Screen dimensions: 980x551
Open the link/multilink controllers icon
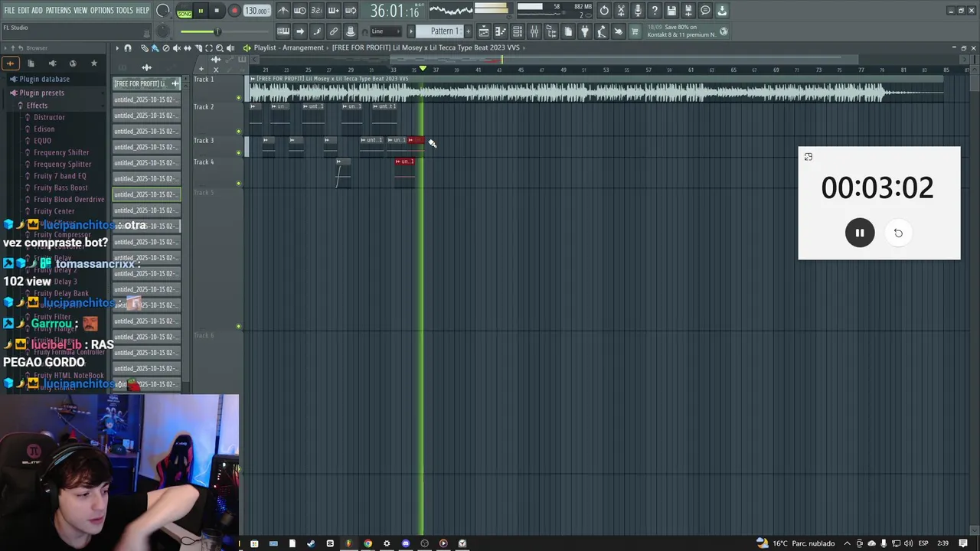point(334,31)
